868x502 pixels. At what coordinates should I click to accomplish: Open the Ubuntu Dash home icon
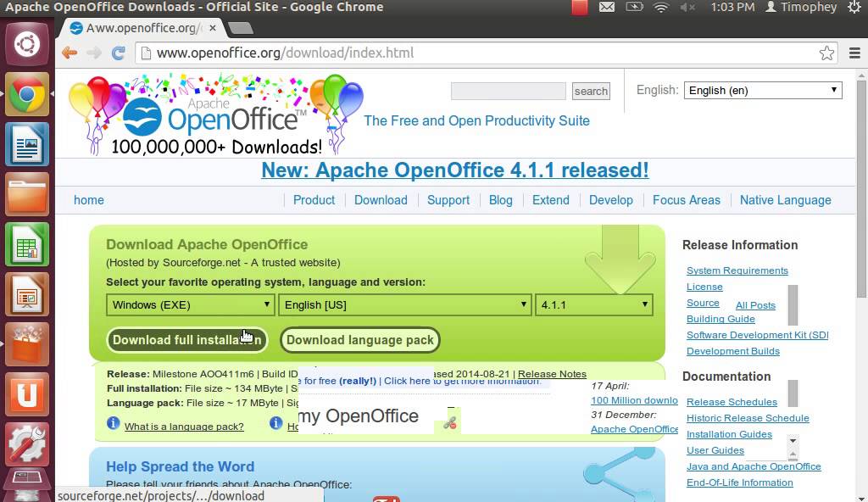(x=26, y=44)
